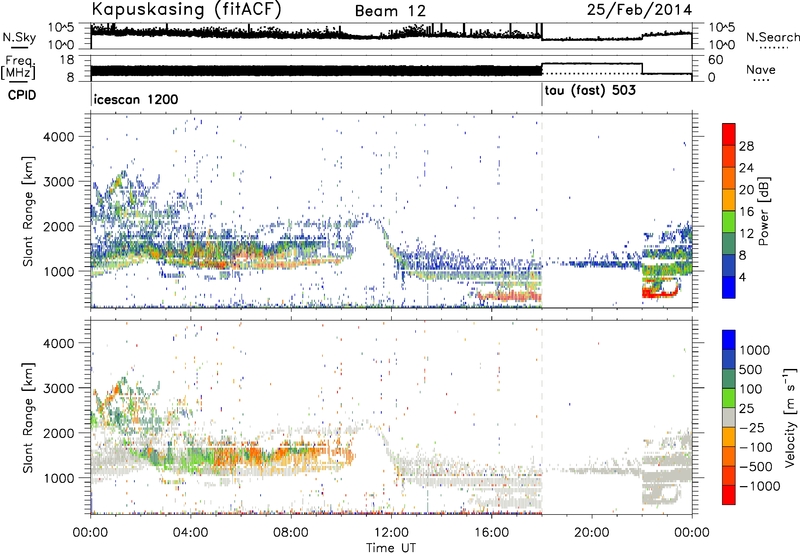Click the gray segment of the velocity colorbar

tap(729, 418)
